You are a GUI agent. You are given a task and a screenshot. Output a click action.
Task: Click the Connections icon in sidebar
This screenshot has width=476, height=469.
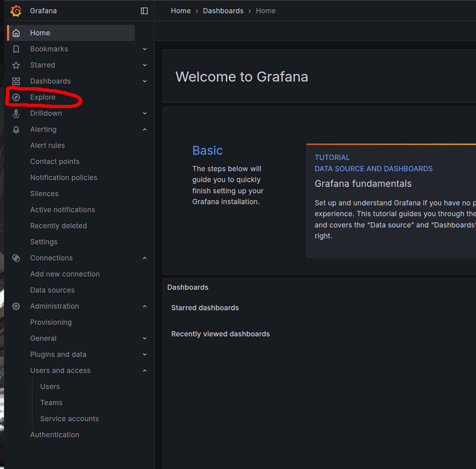[x=16, y=258]
